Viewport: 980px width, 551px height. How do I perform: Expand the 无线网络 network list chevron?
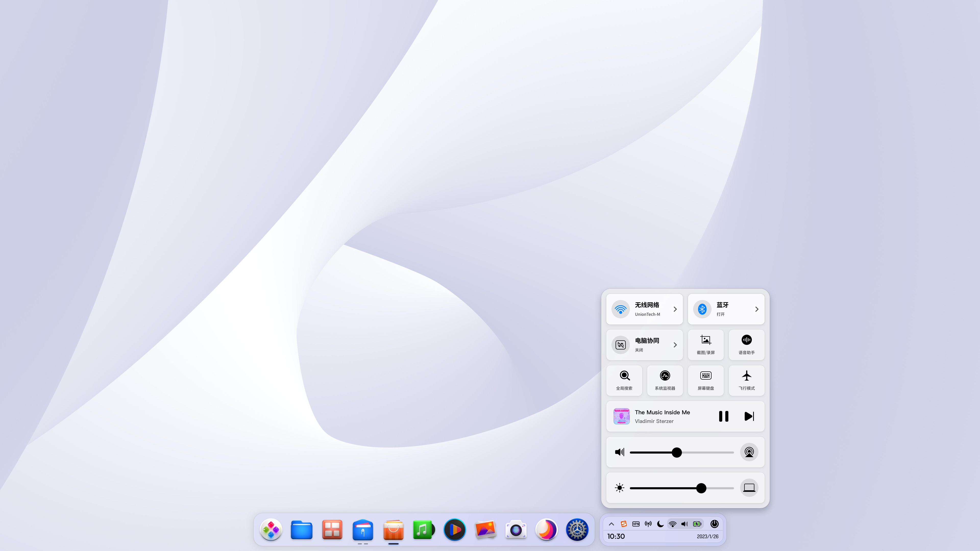point(675,309)
